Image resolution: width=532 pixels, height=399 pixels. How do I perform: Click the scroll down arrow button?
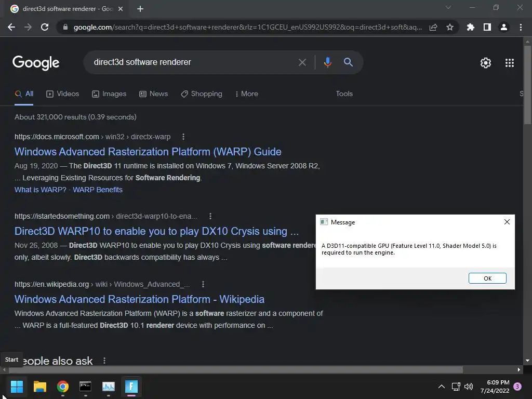coord(527,361)
